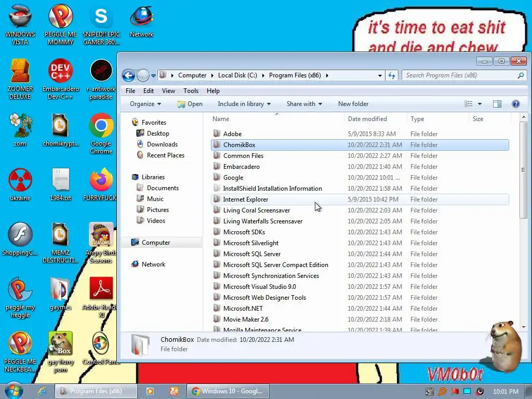The height and width of the screenshot is (399, 532).
Task: Open ShoppingC... Flash desktop icon
Action: point(20,239)
